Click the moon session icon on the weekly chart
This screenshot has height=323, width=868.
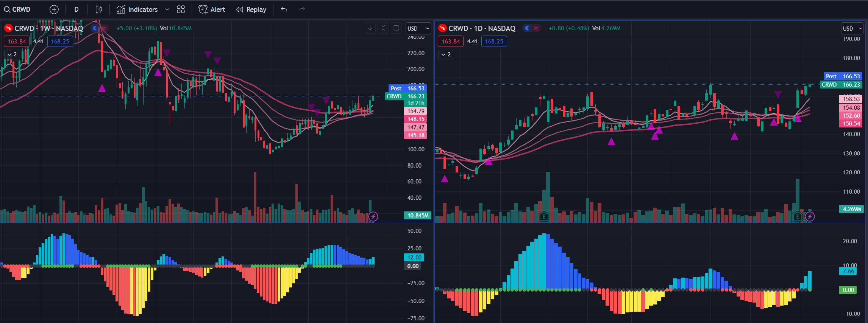(x=95, y=28)
